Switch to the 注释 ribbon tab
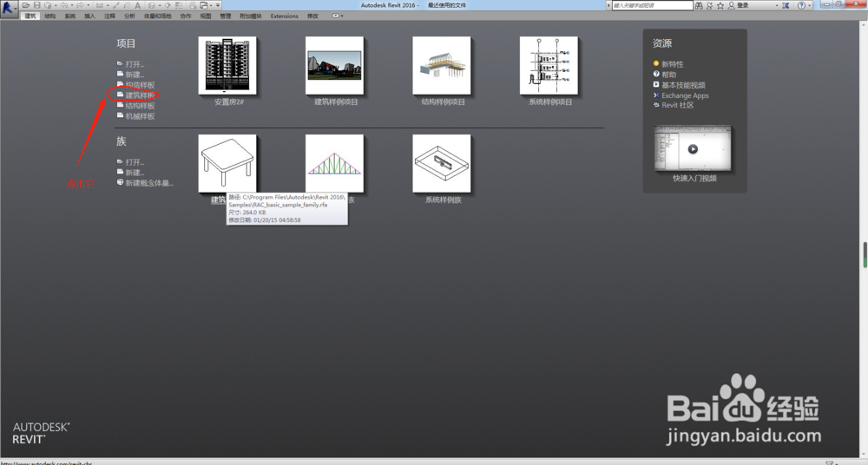868x465 pixels. [x=109, y=16]
